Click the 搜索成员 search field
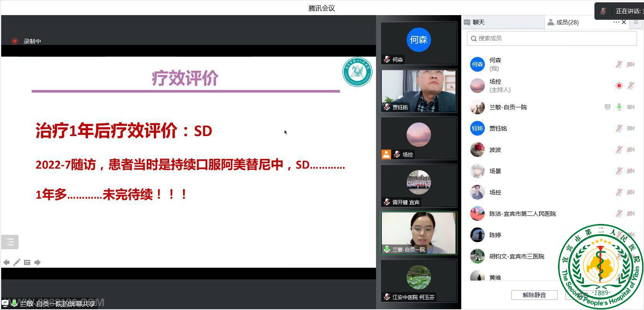 [x=552, y=38]
